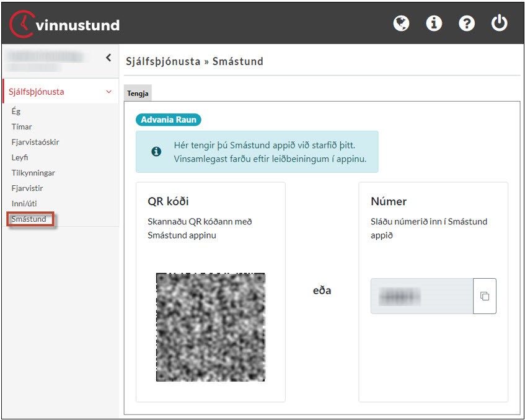Click the 'QR kóði' heading
The image size is (525, 420).
(168, 201)
